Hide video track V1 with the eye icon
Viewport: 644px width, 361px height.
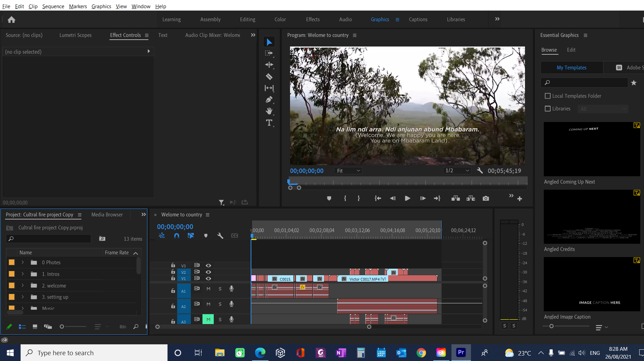(x=209, y=278)
